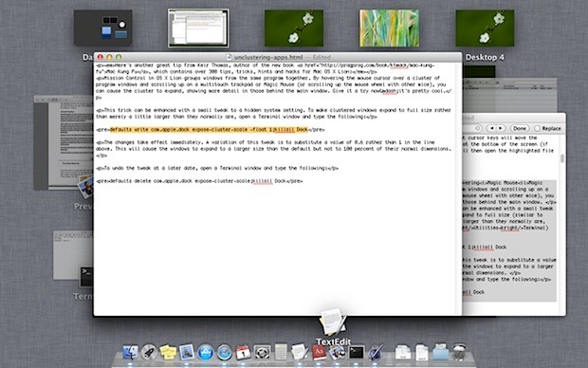Click scrollbar thumb in background TextEdit window
This screenshot has width=588, height=368.
(x=562, y=158)
